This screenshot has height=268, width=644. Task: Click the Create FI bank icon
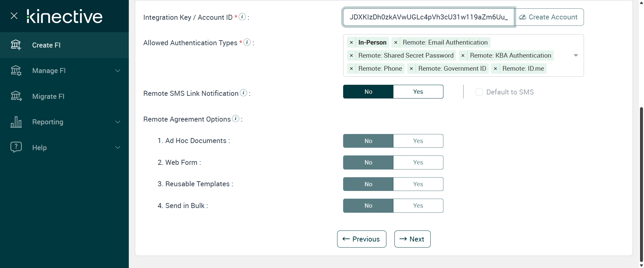pos(16,45)
